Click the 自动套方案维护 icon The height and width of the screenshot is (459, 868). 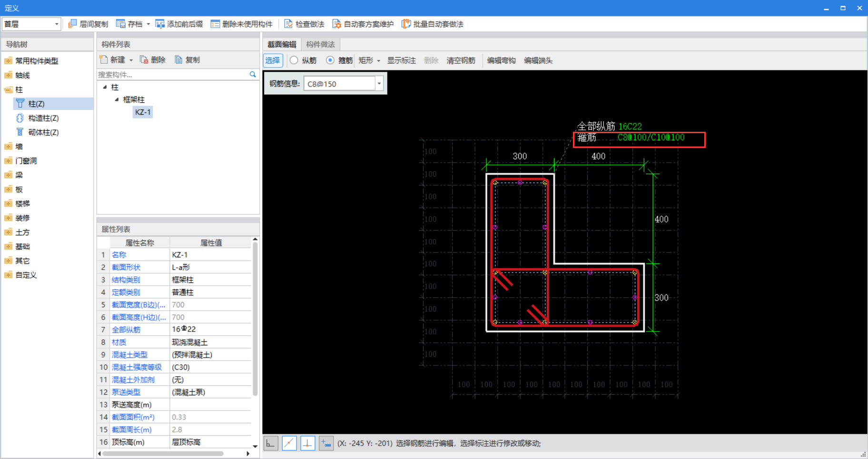click(337, 24)
